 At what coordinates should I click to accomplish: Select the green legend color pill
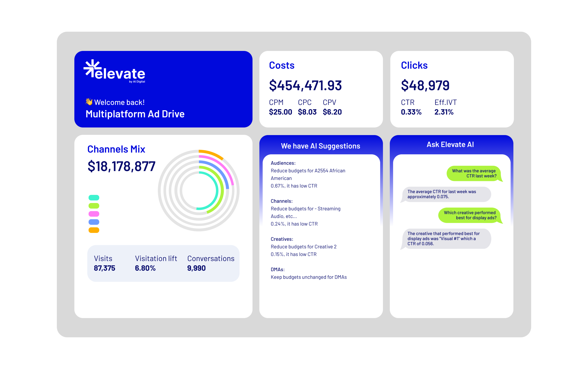(x=94, y=206)
